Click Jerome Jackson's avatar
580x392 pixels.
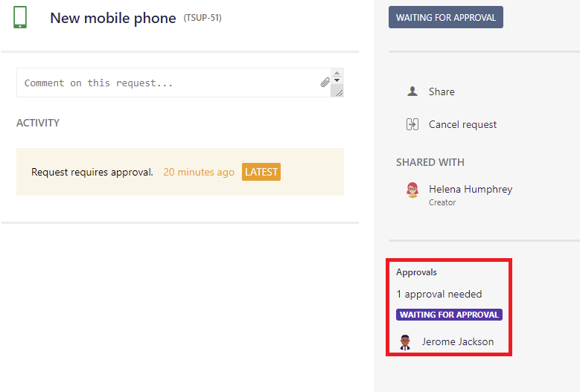405,342
